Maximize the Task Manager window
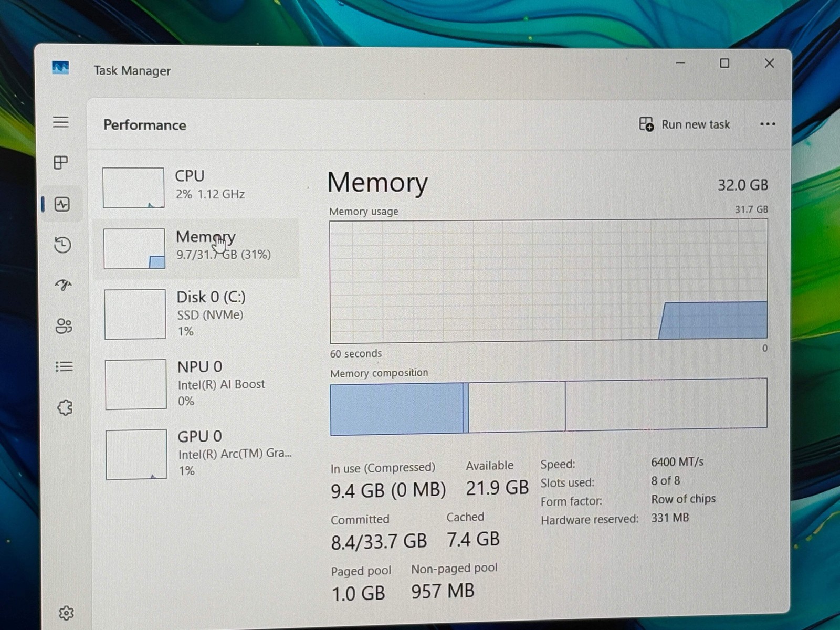The image size is (840, 630). (724, 64)
